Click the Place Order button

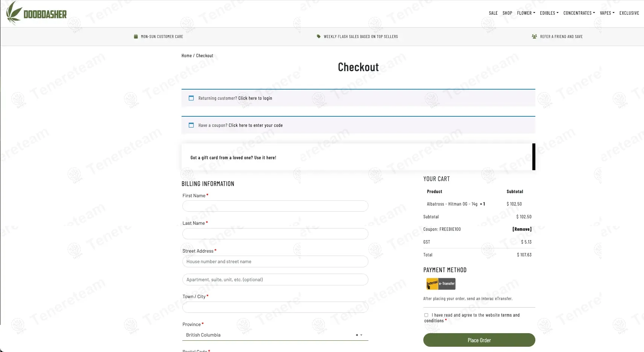(479, 340)
